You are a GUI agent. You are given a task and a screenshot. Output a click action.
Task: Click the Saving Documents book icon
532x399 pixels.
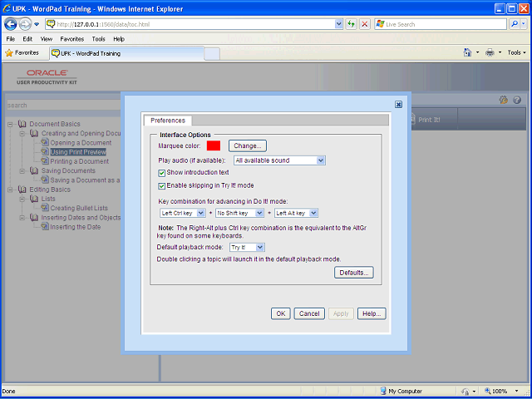click(x=34, y=170)
